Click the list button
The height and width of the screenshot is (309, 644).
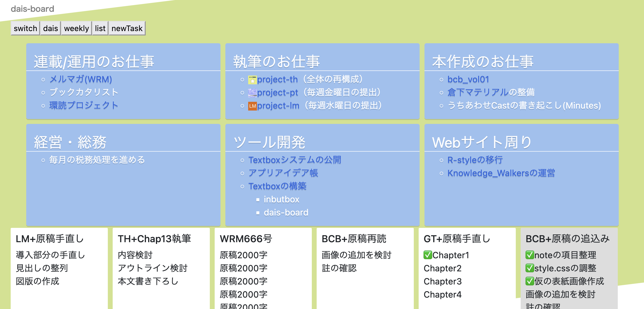(100, 28)
